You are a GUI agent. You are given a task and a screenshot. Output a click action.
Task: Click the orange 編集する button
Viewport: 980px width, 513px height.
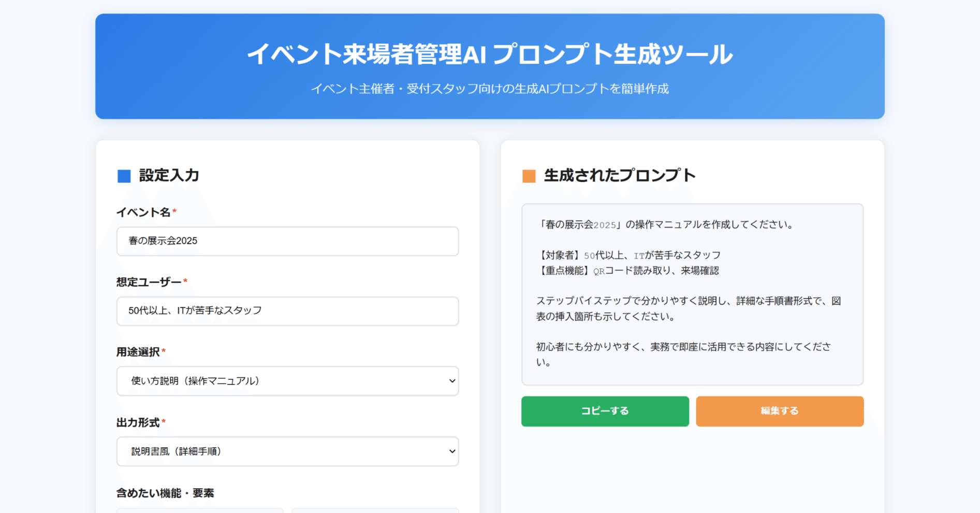pyautogui.click(x=780, y=411)
